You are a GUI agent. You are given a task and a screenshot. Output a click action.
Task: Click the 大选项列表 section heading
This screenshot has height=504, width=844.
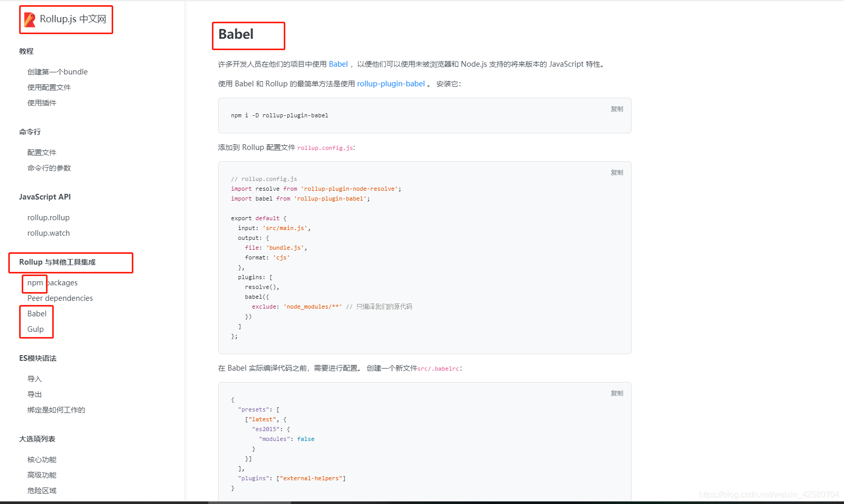(37, 439)
